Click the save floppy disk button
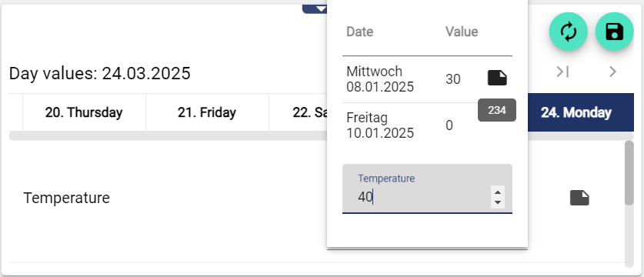 coord(615,32)
